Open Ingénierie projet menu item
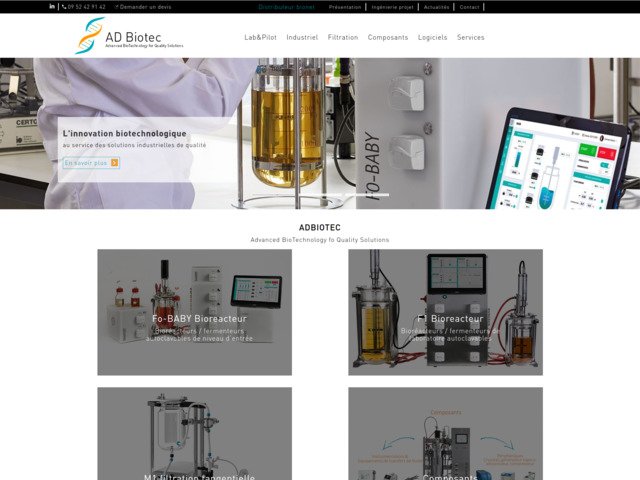 click(392, 7)
